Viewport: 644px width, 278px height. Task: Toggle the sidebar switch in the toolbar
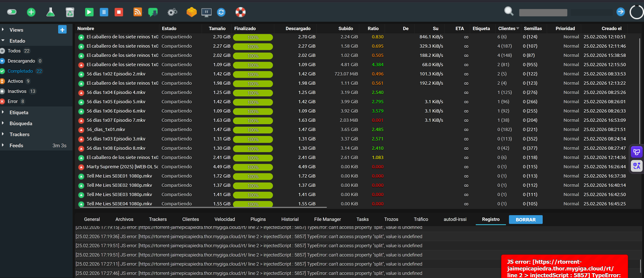12,12
